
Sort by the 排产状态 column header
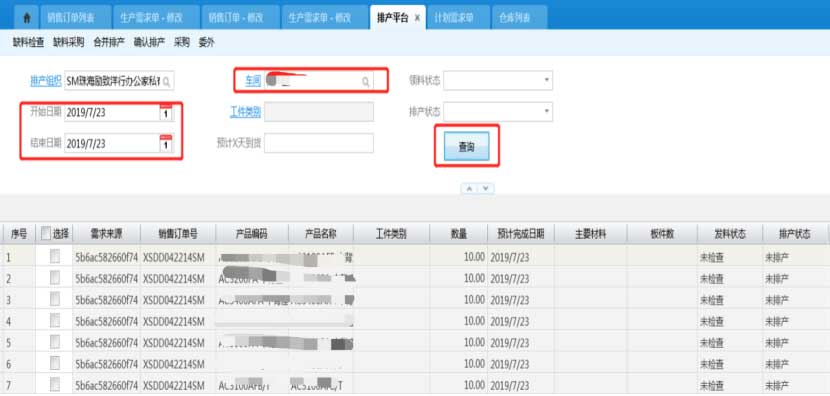(x=795, y=234)
